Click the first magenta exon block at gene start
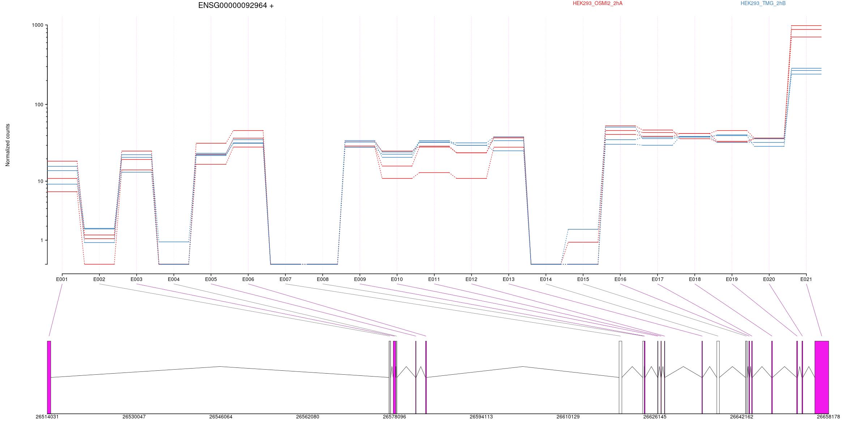This screenshot has height=434, width=868. (49, 377)
